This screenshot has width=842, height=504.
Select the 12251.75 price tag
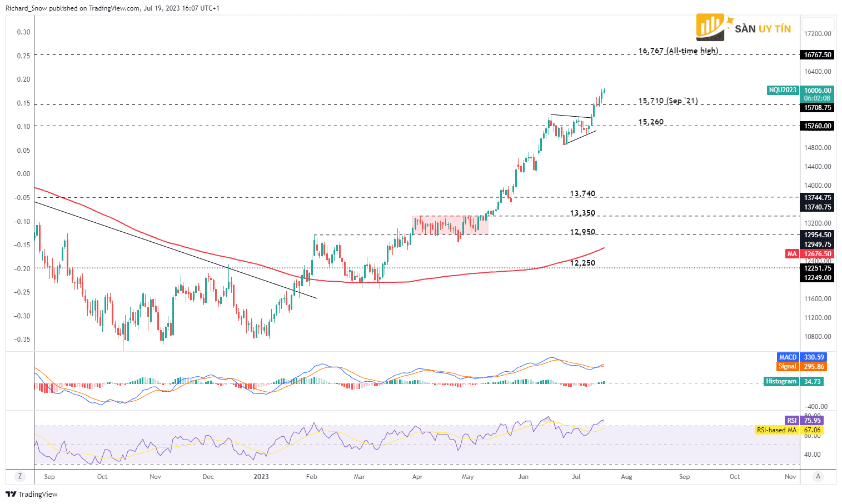tap(818, 268)
